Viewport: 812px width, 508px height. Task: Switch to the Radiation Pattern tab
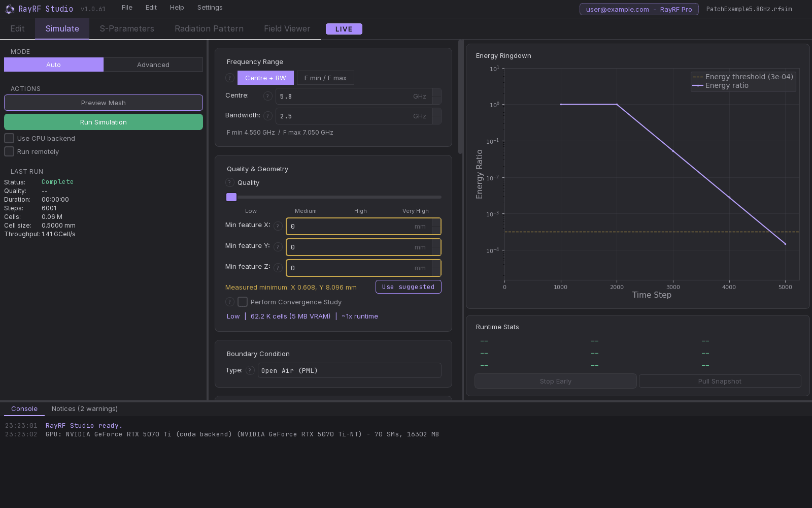coord(209,29)
